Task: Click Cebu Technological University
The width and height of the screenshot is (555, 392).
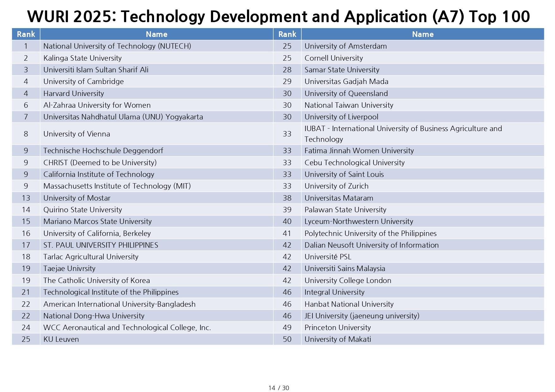Action: [355, 163]
